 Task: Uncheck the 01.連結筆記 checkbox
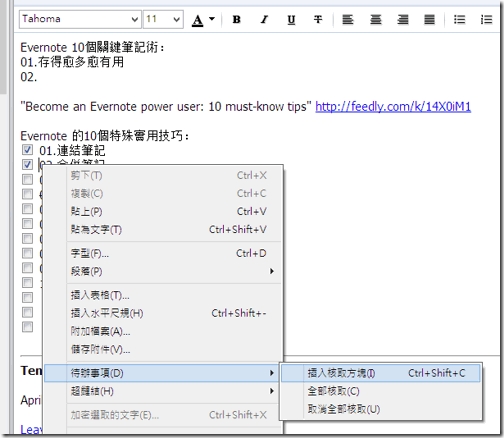pos(27,150)
